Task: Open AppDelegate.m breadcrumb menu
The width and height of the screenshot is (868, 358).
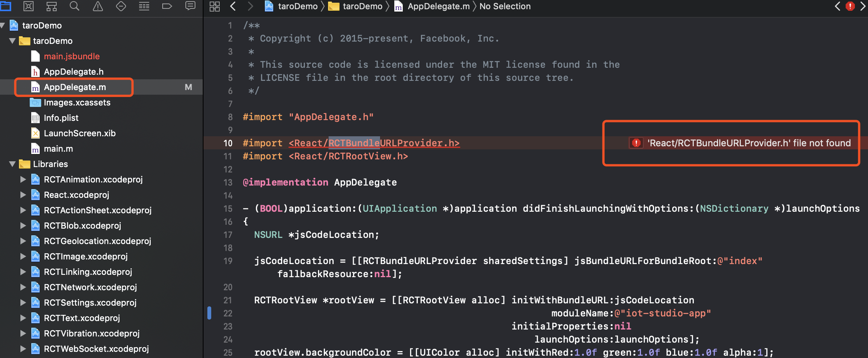Action: click(x=438, y=6)
